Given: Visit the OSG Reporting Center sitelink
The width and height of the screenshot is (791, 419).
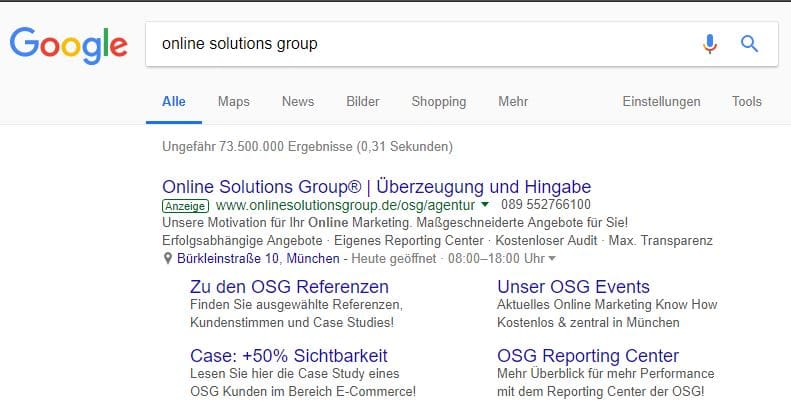Looking at the screenshot, I should (588, 355).
